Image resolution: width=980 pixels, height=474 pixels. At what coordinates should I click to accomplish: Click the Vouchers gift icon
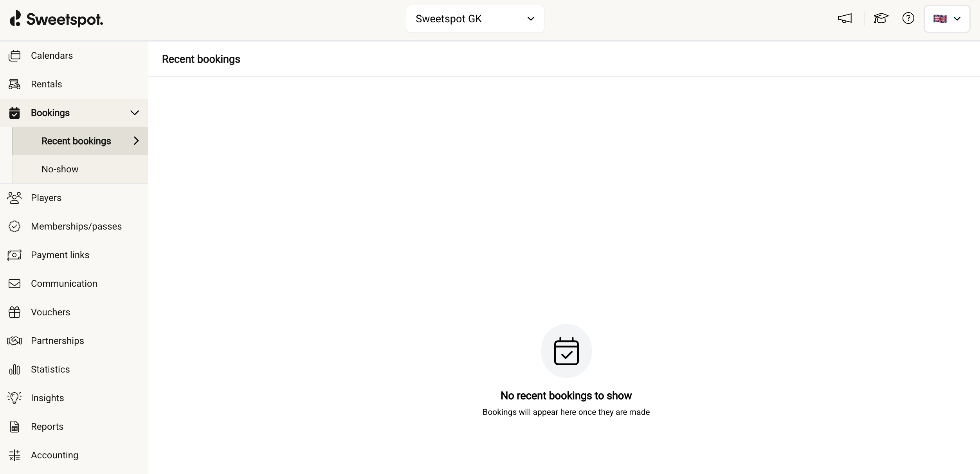[x=14, y=312]
